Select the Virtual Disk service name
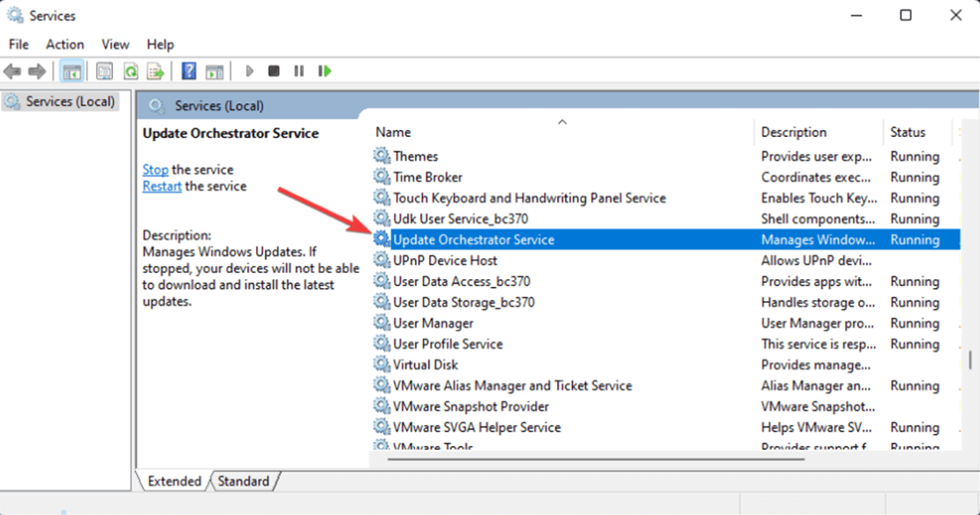This screenshot has height=515, width=980. (425, 364)
